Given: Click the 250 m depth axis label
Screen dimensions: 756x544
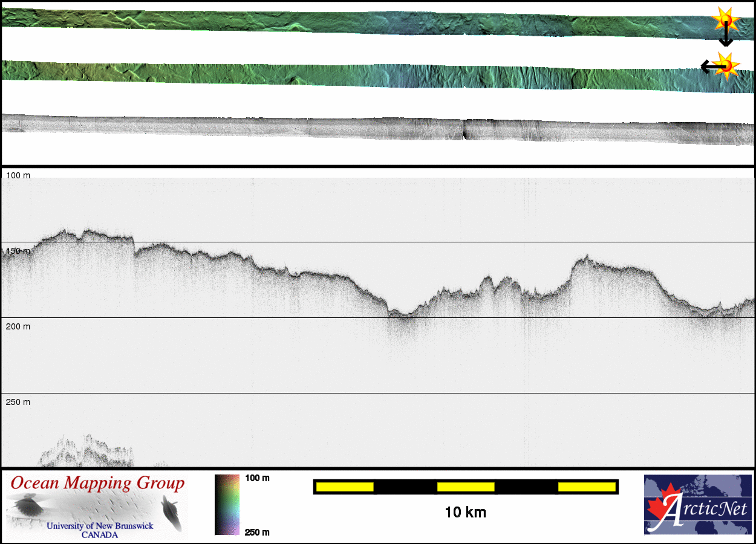Looking at the screenshot, I should [18, 402].
